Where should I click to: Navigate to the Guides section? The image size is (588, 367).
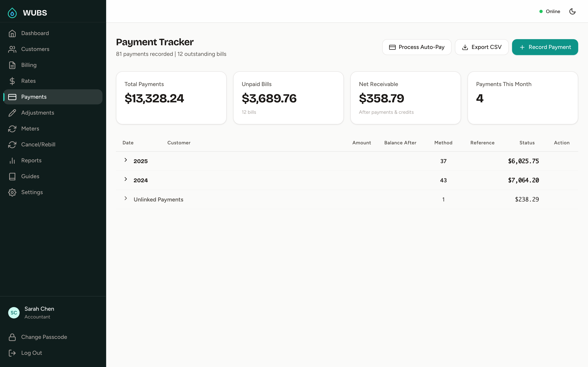tap(30, 176)
